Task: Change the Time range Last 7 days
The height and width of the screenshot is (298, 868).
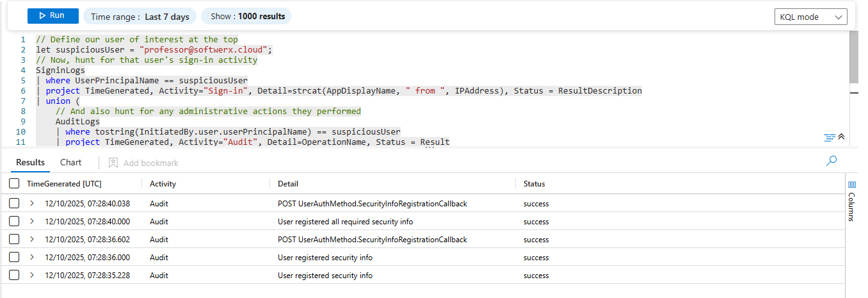Action: [140, 17]
